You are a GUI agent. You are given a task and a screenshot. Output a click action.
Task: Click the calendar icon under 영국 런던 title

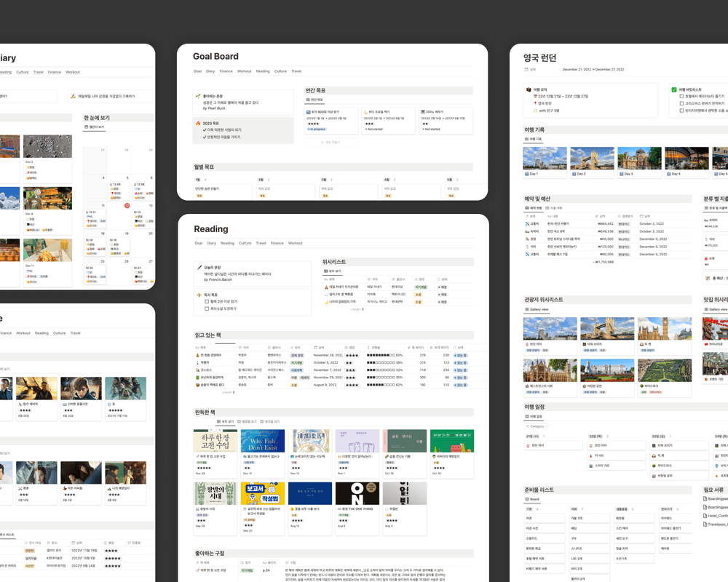[x=526, y=70]
